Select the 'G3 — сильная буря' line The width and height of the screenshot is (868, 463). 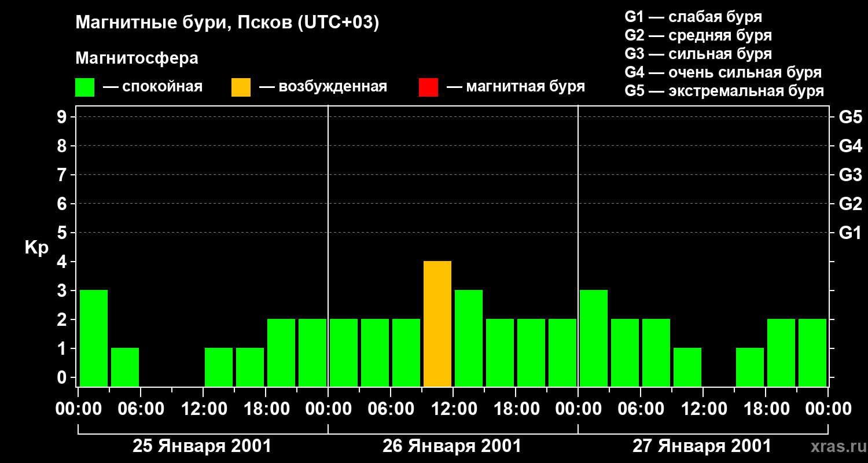coord(698,54)
